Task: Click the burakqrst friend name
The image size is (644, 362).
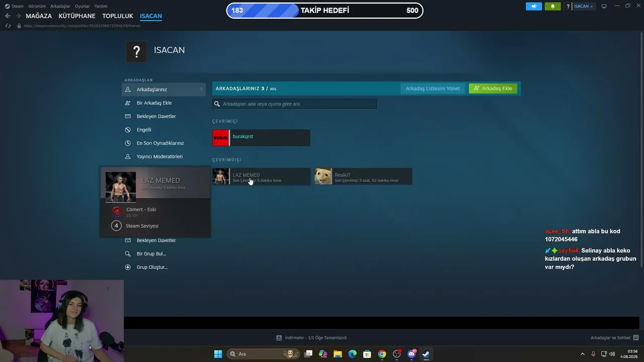Action: tap(243, 137)
